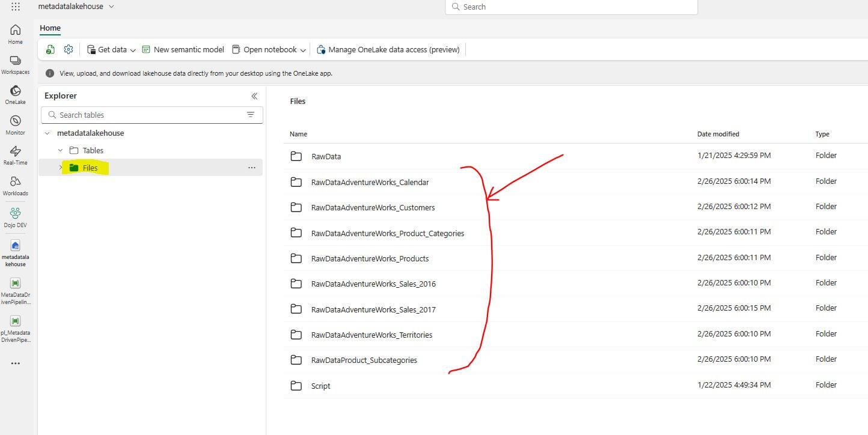Open Files more options ellipsis
The height and width of the screenshot is (435, 868).
pos(252,168)
